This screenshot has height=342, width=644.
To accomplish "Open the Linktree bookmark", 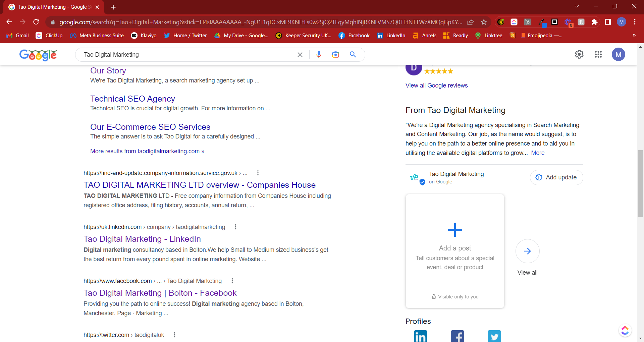I will click(x=489, y=36).
